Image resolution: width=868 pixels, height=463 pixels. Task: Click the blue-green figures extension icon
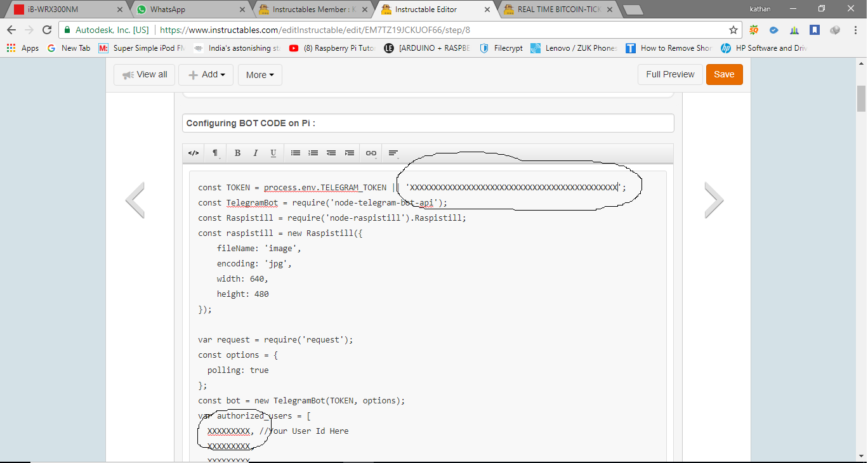tap(794, 30)
